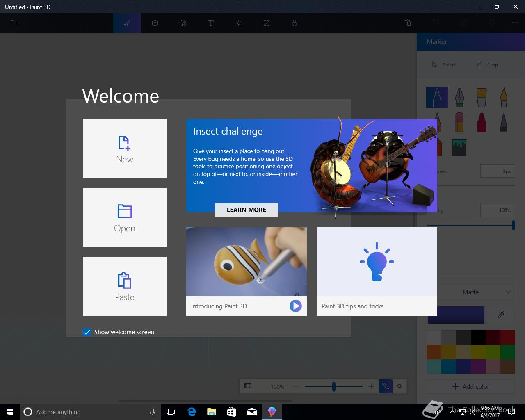Screen dimensions: 525x420
Task: Toggle the 2D pen view mode
Action: (x=386, y=386)
